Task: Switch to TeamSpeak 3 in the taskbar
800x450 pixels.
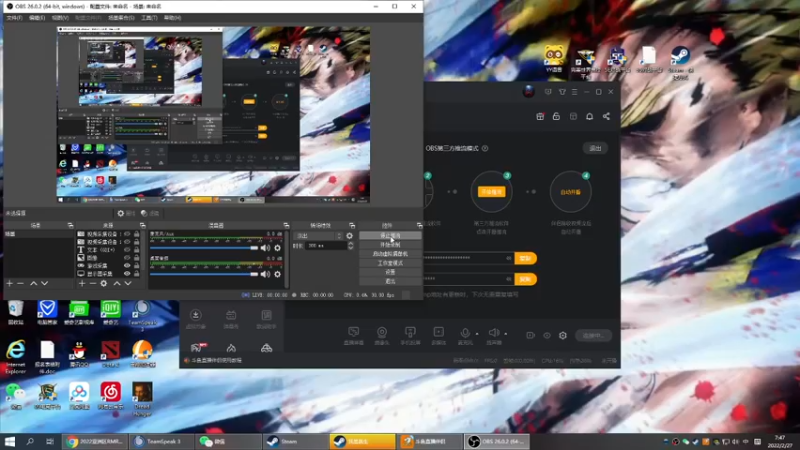Action: point(161,441)
